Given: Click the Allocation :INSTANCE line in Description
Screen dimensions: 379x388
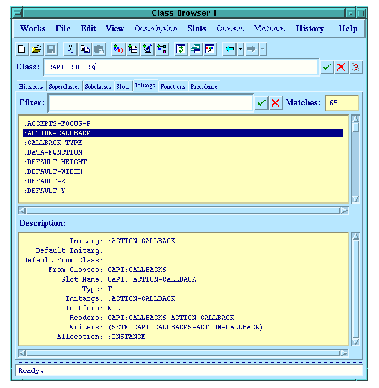Looking at the screenshot, I should (101, 336).
